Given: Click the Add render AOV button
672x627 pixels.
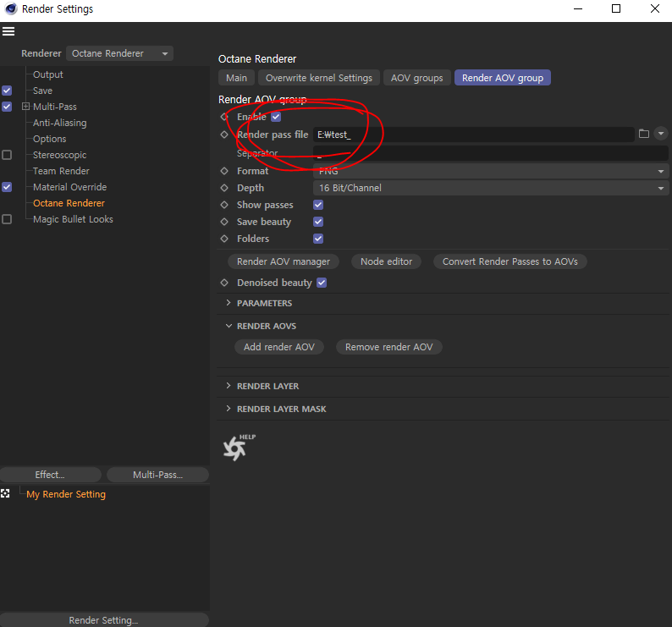Looking at the screenshot, I should click(x=279, y=347).
